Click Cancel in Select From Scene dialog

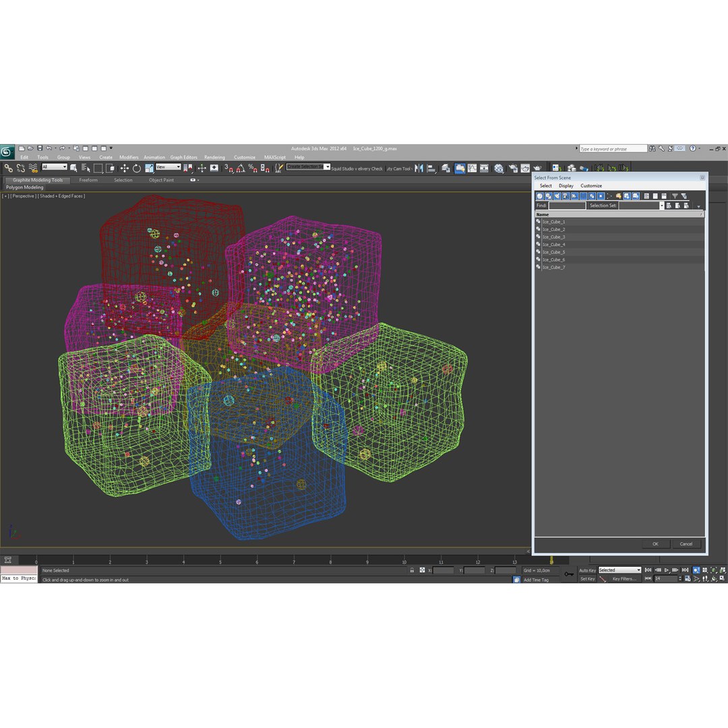(x=686, y=544)
